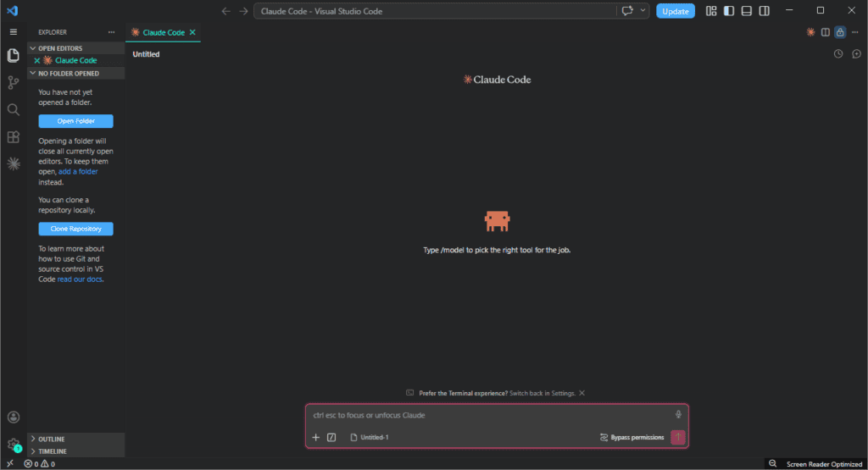
Task: Start a new chat conversation icon
Action: [x=856, y=54]
